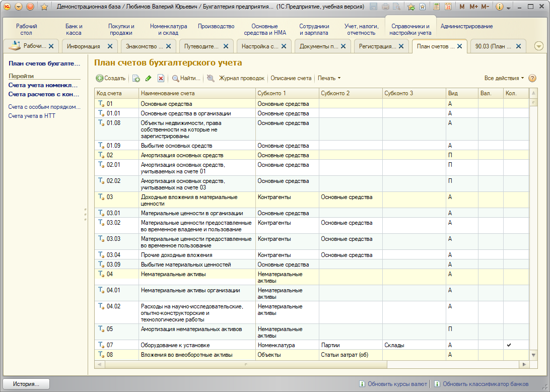Switch to the Регистрация tab
550x392 pixels.
(377, 46)
